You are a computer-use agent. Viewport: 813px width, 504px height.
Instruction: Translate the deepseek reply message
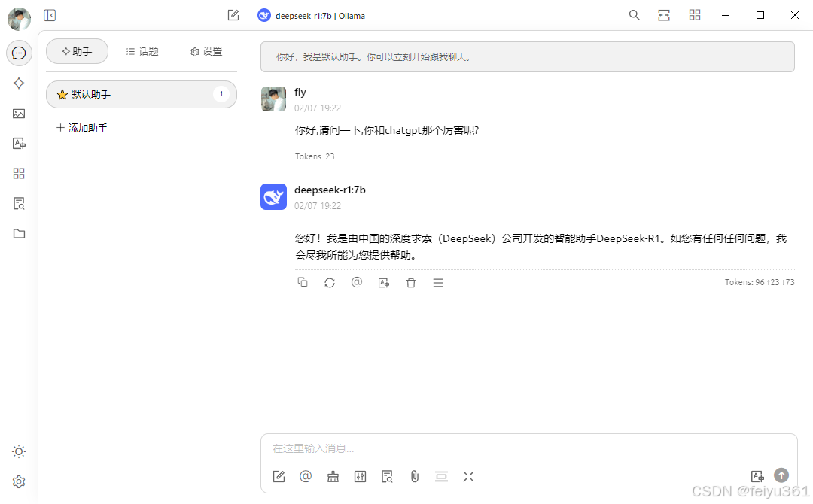coord(384,283)
